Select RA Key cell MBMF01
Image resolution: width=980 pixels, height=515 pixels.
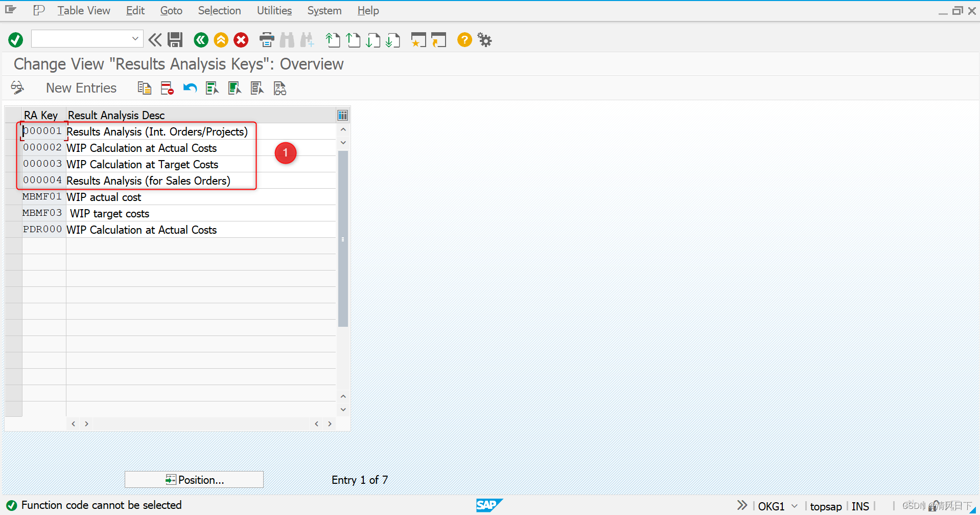(x=43, y=196)
